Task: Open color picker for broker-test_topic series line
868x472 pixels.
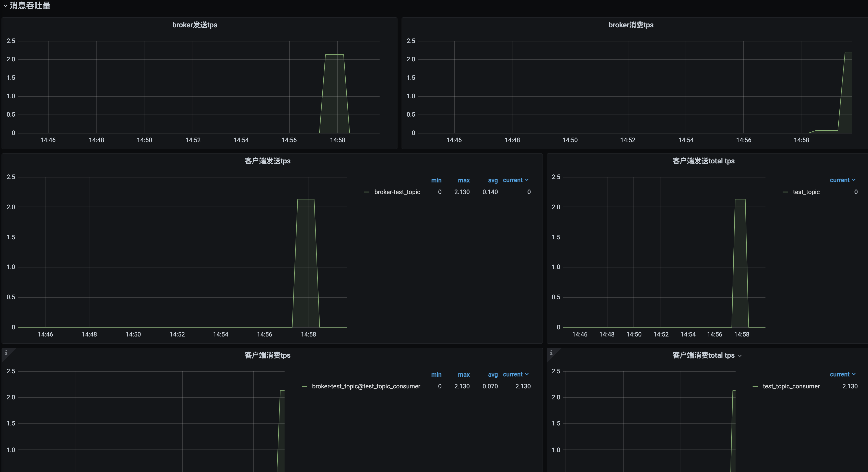Action: 367,192
